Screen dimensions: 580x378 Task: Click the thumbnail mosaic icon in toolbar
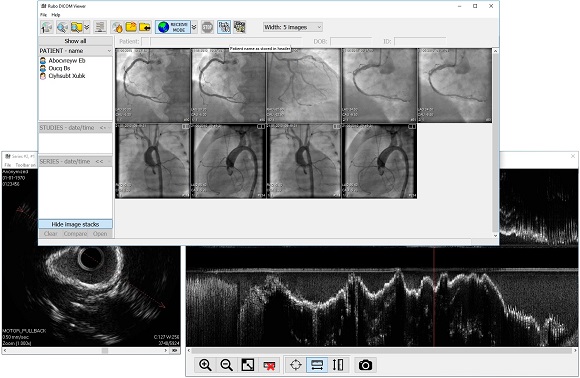tap(239, 27)
